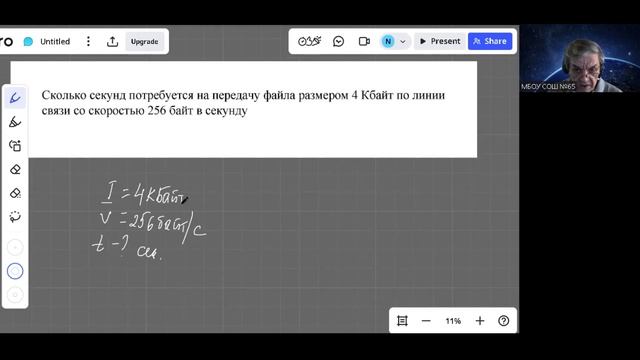Zoom out with the minus button

coord(426,321)
